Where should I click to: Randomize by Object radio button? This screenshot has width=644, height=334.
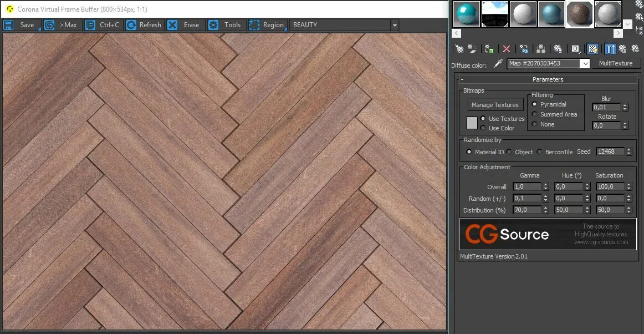point(519,152)
